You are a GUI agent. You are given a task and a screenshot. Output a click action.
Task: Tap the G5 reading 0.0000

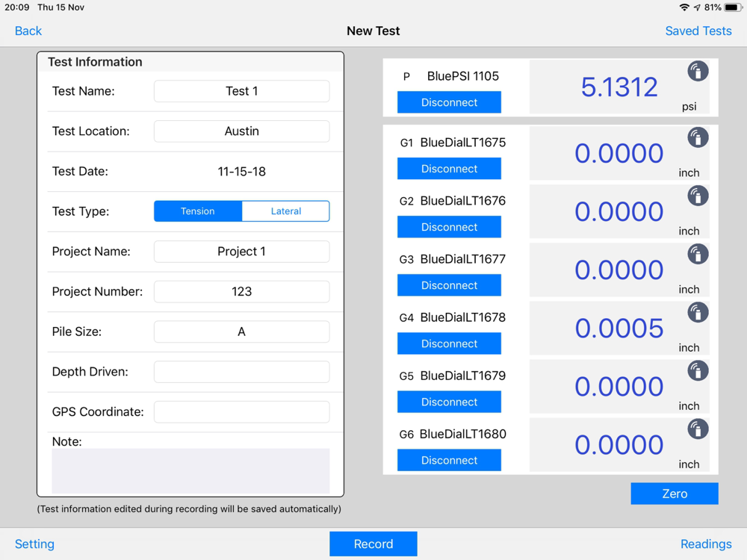(x=619, y=387)
